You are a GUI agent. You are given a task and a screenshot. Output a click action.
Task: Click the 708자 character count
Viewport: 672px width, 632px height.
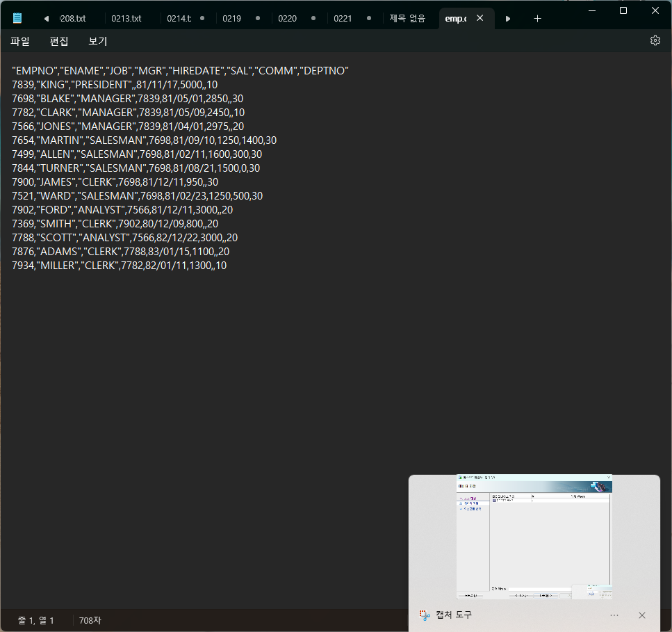click(x=90, y=620)
